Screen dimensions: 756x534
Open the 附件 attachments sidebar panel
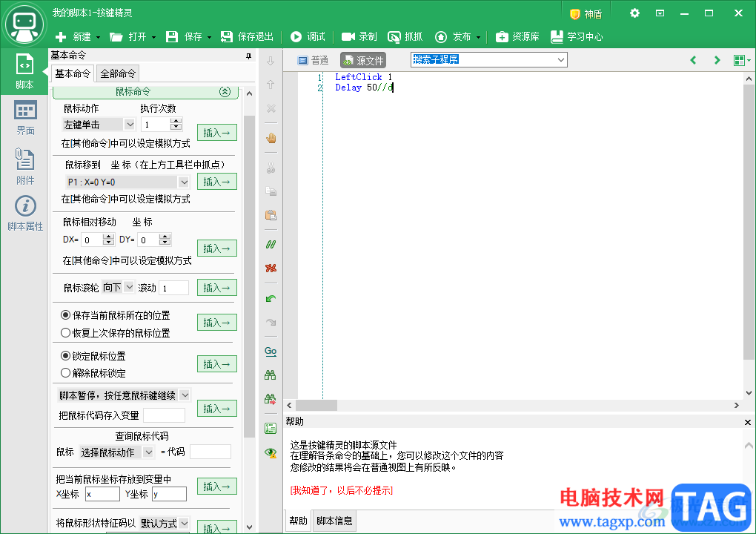coord(25,166)
